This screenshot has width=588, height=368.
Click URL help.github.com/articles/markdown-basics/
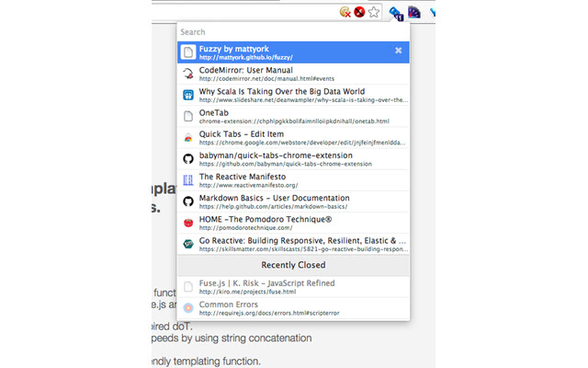(273, 206)
